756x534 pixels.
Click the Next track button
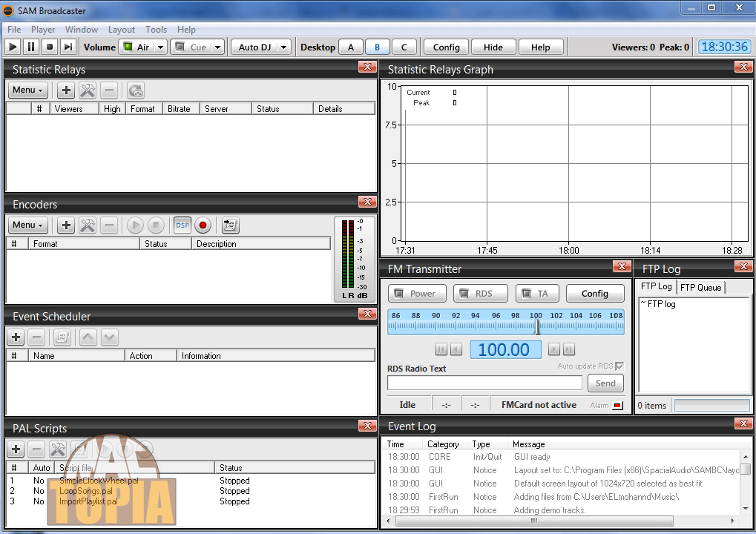68,47
